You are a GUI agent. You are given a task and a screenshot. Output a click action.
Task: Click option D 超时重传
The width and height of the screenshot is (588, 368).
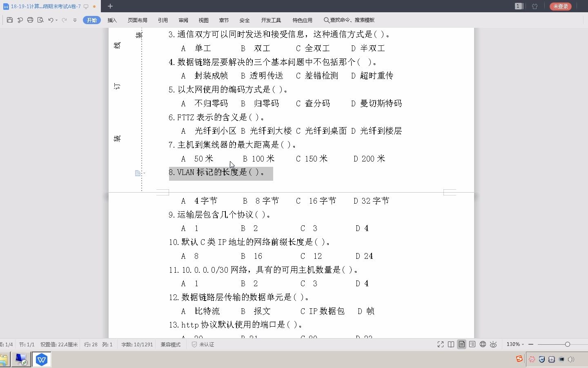point(372,76)
